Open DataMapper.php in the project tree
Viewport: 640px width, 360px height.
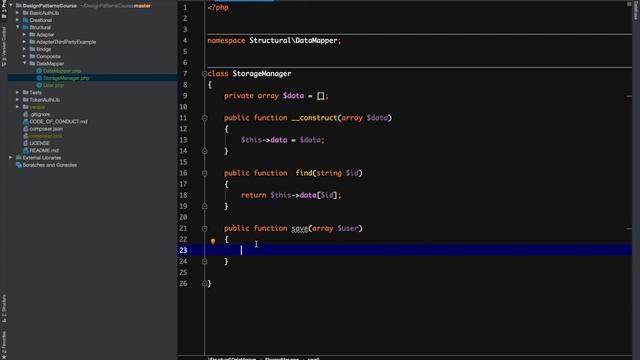[62, 71]
